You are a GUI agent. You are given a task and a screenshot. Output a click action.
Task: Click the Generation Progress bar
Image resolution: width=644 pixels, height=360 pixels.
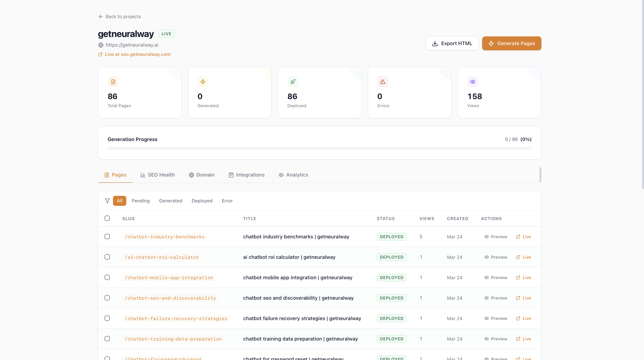click(319, 148)
